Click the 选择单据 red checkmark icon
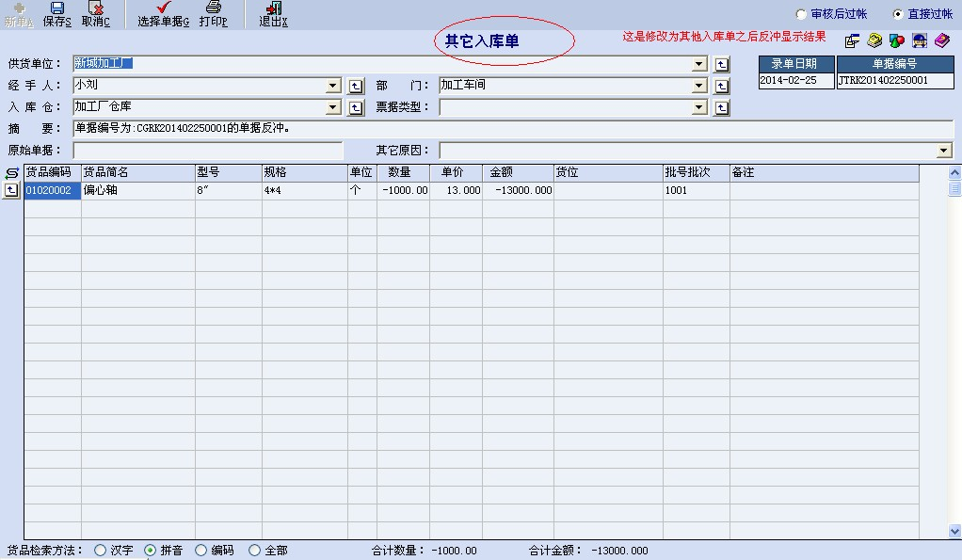The width and height of the screenshot is (962, 560). tap(163, 8)
